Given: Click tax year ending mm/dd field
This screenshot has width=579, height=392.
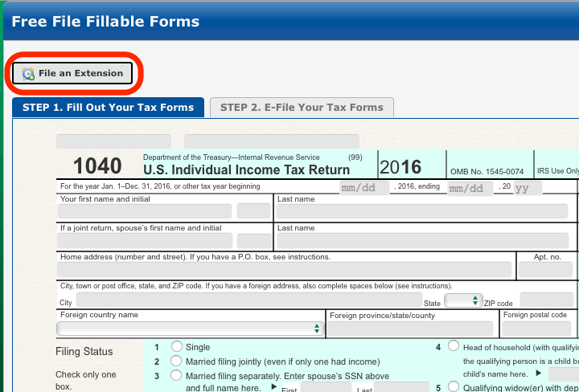Looking at the screenshot, I should [x=470, y=189].
